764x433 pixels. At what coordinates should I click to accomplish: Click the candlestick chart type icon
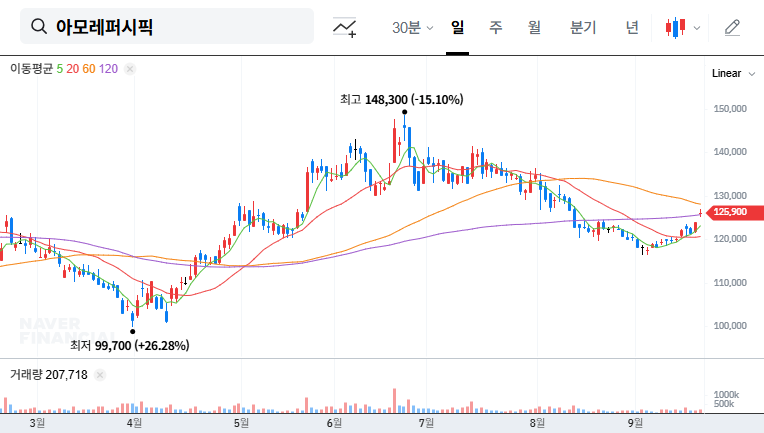(675, 27)
